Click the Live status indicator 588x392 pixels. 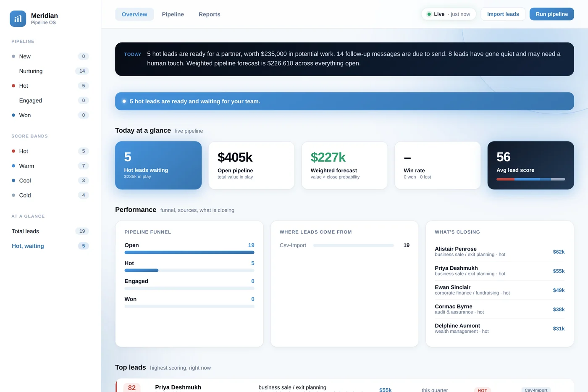(x=449, y=14)
